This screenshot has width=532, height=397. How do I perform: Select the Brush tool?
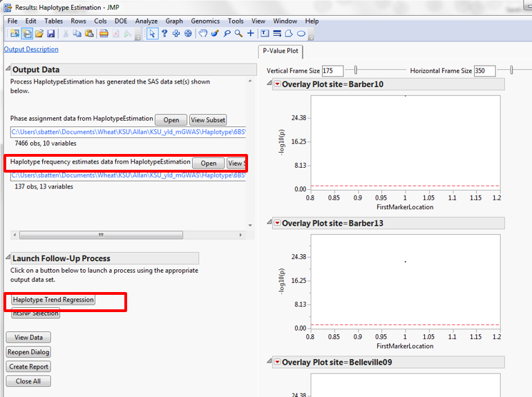[x=215, y=33]
